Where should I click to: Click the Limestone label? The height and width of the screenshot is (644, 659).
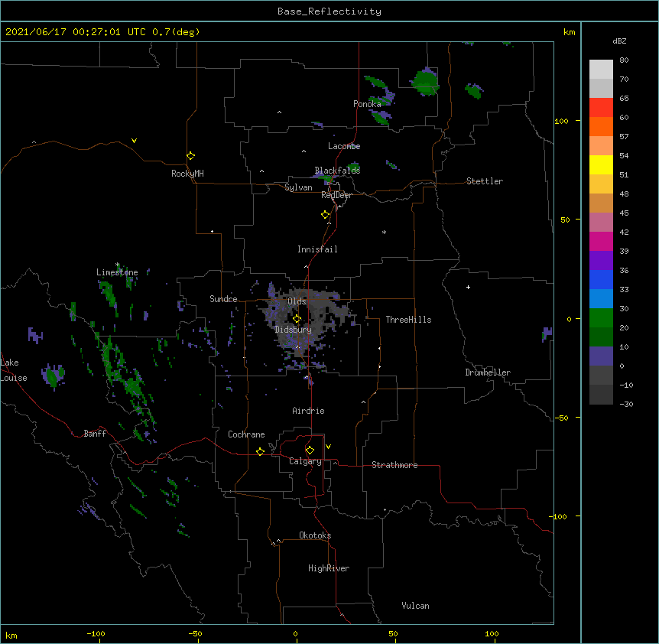pyautogui.click(x=117, y=272)
